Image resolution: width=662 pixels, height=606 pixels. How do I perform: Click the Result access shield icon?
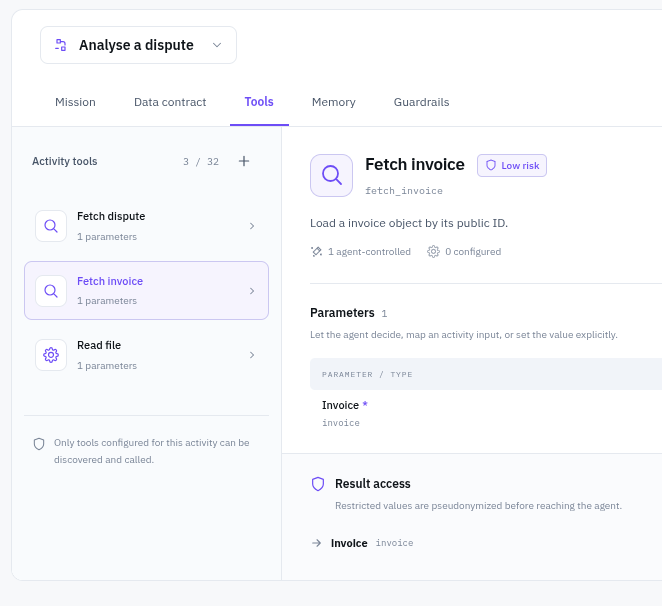point(318,484)
